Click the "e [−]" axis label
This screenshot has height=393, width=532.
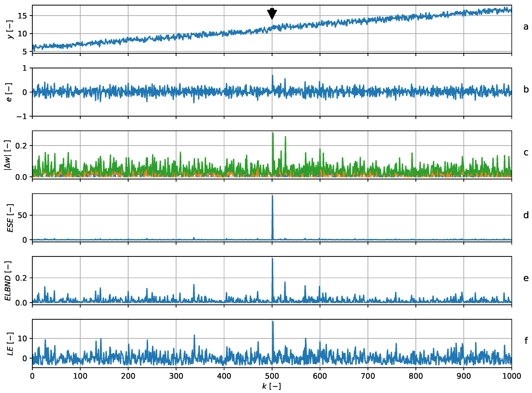tap(9, 92)
